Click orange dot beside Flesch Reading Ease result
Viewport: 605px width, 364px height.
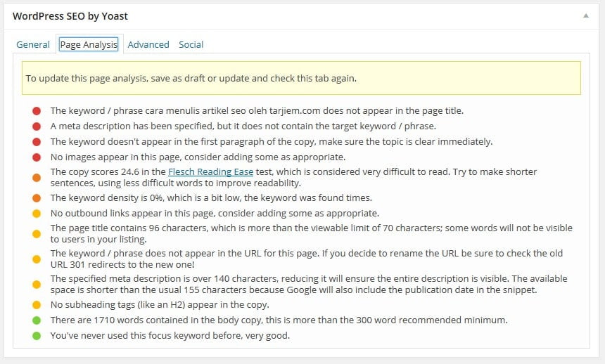(37, 173)
